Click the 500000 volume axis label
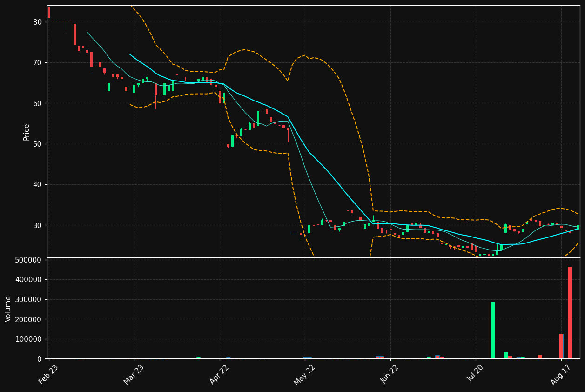Image resolution: width=585 pixels, height=392 pixels. coord(28,260)
